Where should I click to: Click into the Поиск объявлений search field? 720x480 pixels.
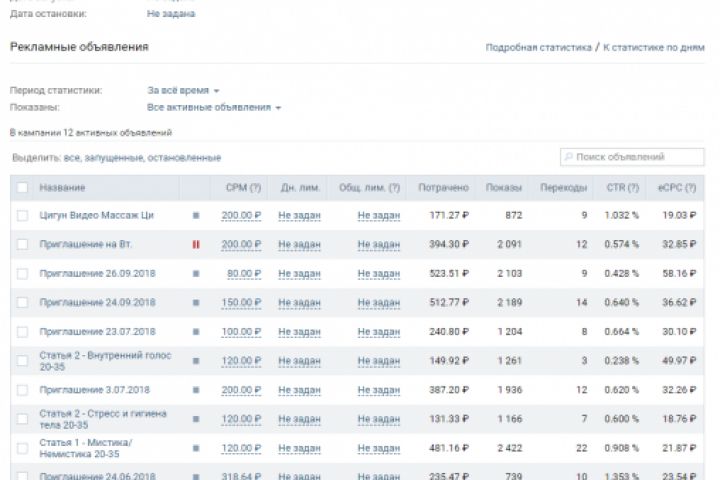click(x=638, y=157)
